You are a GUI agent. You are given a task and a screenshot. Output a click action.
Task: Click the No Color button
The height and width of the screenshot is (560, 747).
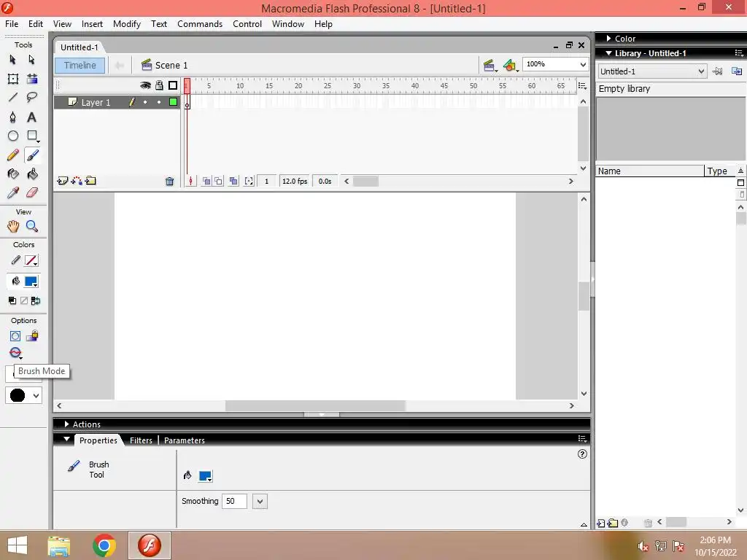click(24, 300)
